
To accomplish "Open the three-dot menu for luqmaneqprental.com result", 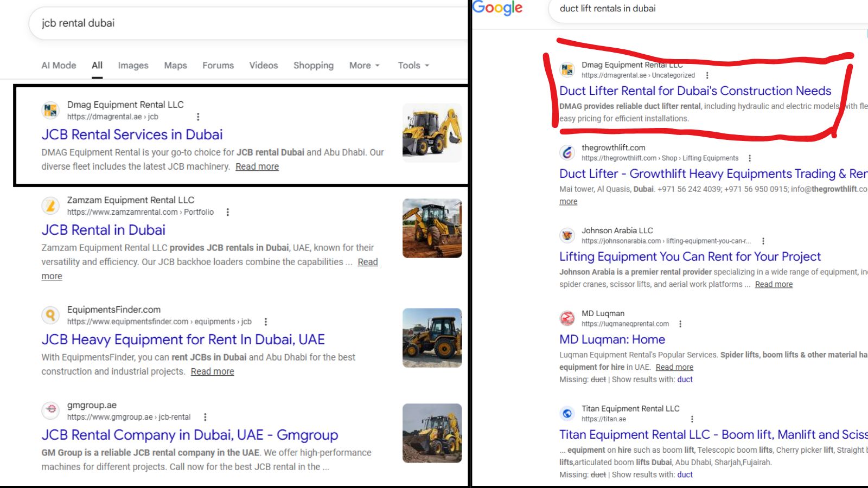I will pyautogui.click(x=680, y=324).
